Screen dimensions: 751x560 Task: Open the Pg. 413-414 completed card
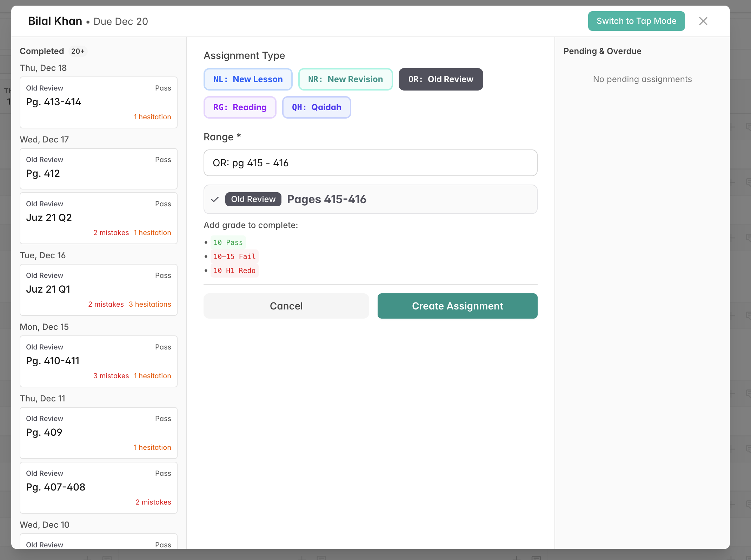(x=99, y=102)
